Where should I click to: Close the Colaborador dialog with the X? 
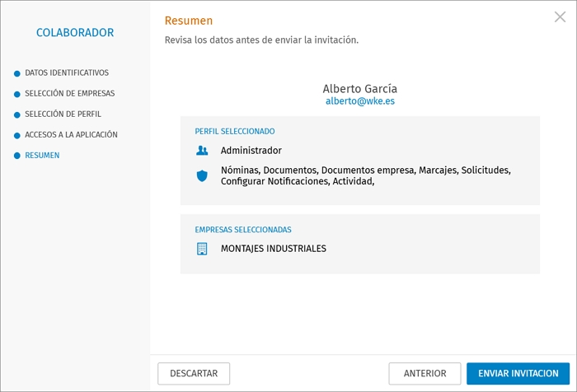point(560,17)
